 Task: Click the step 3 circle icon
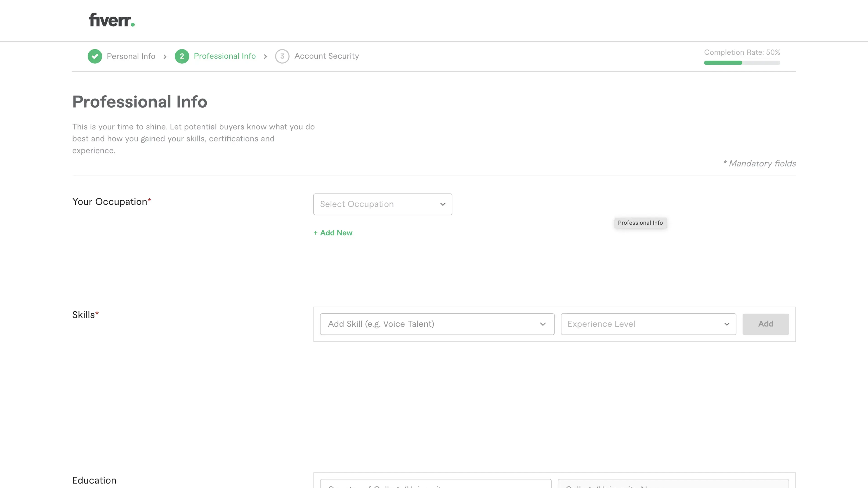pos(282,56)
